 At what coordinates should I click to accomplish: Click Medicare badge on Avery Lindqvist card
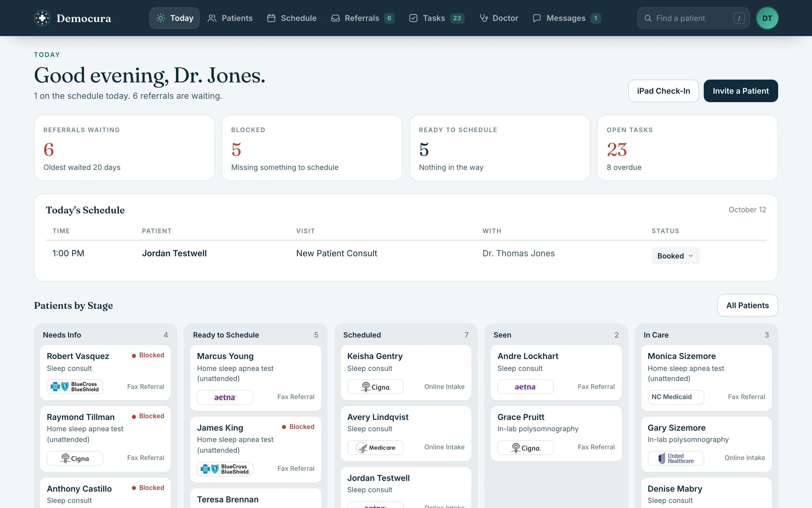(375, 448)
